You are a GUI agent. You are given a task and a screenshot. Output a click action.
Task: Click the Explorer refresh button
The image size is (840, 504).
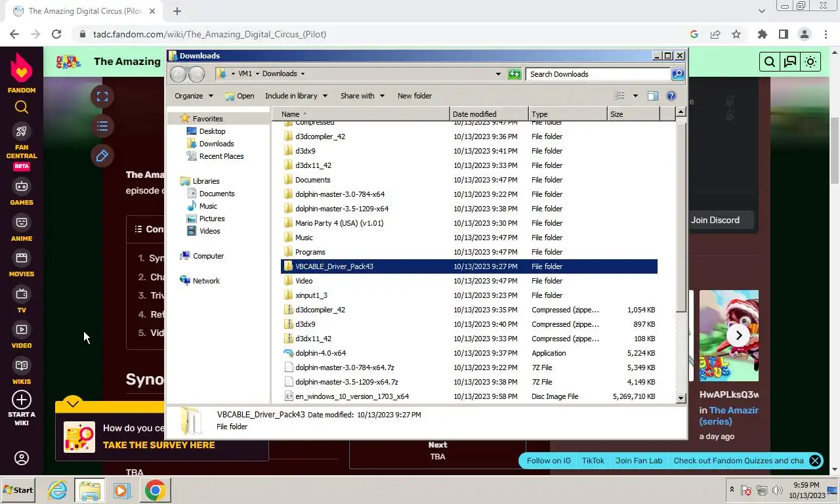coord(514,74)
